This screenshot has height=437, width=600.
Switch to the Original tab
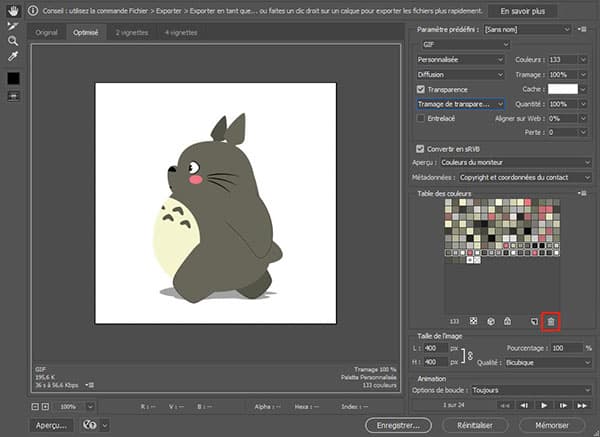46,33
